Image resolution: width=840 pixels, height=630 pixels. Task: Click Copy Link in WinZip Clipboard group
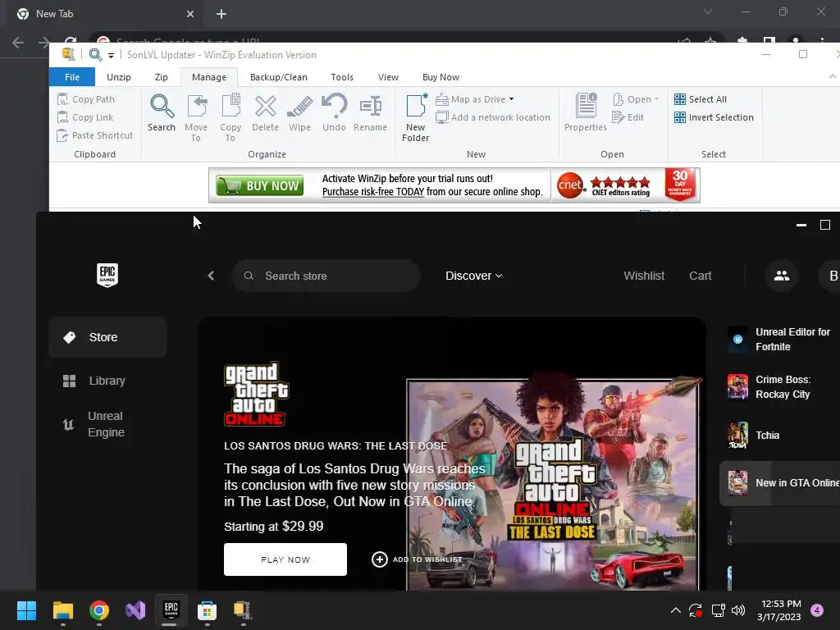[x=85, y=117]
